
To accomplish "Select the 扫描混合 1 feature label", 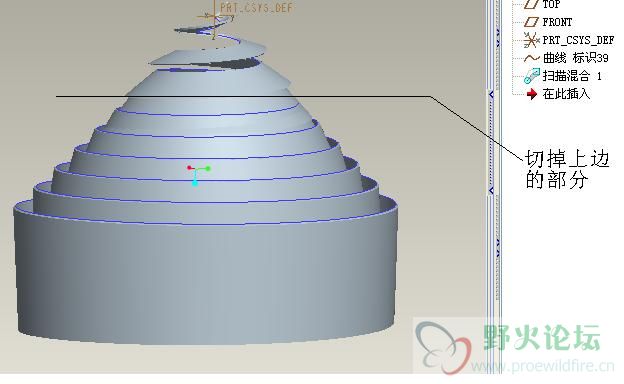I will (572, 76).
